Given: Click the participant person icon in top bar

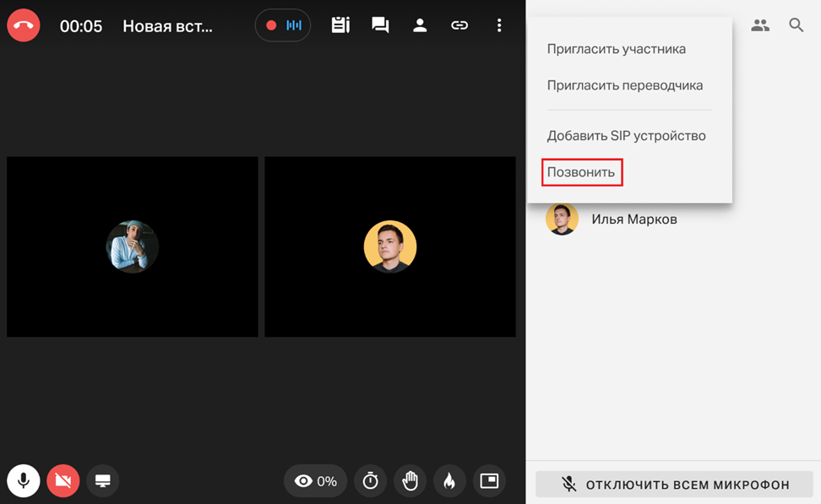Looking at the screenshot, I should [420, 25].
